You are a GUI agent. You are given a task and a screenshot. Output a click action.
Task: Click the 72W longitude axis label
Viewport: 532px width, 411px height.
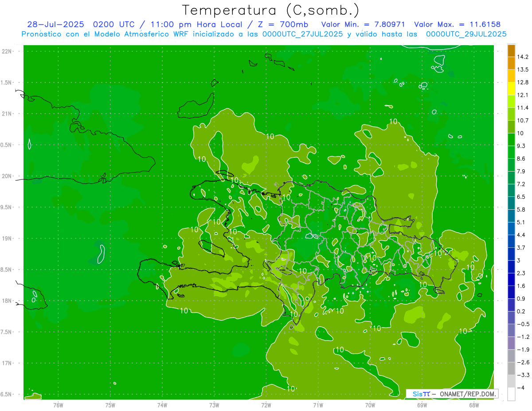266,405
